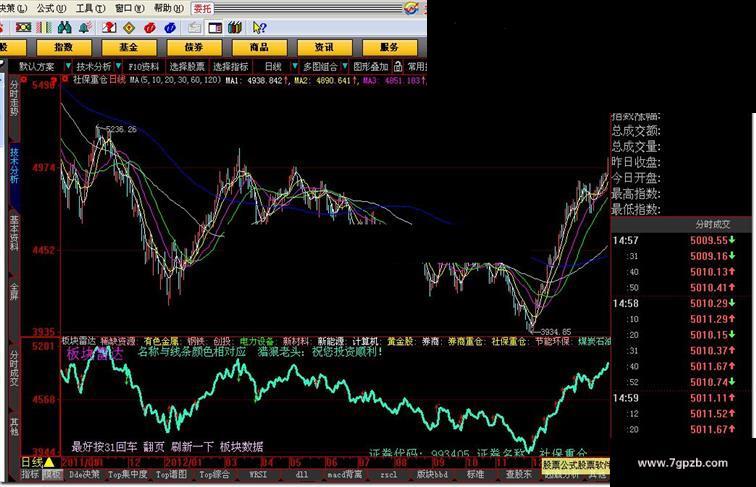Image resolution: width=756 pixels, height=487 pixels.
Task: Select the dll bottom tab
Action: 301,474
